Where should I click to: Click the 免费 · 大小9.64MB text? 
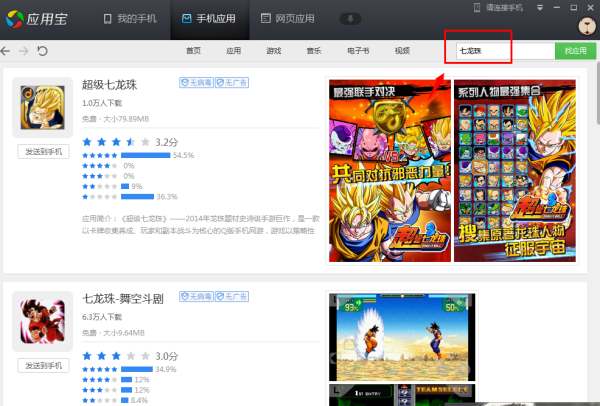click(113, 333)
